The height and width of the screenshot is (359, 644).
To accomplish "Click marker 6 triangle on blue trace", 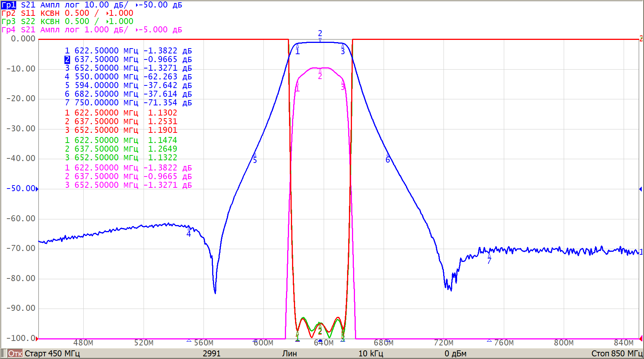I will pyautogui.click(x=388, y=155).
